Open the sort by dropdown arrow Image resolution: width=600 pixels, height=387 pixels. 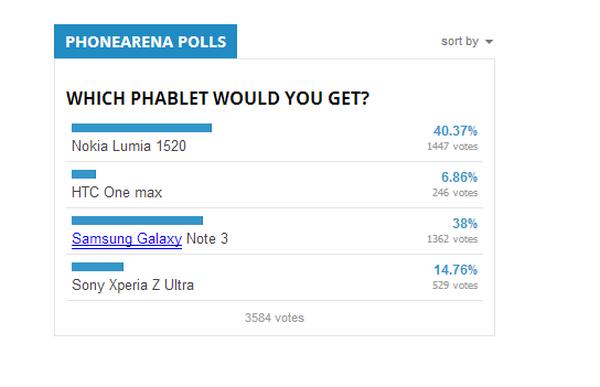point(489,41)
